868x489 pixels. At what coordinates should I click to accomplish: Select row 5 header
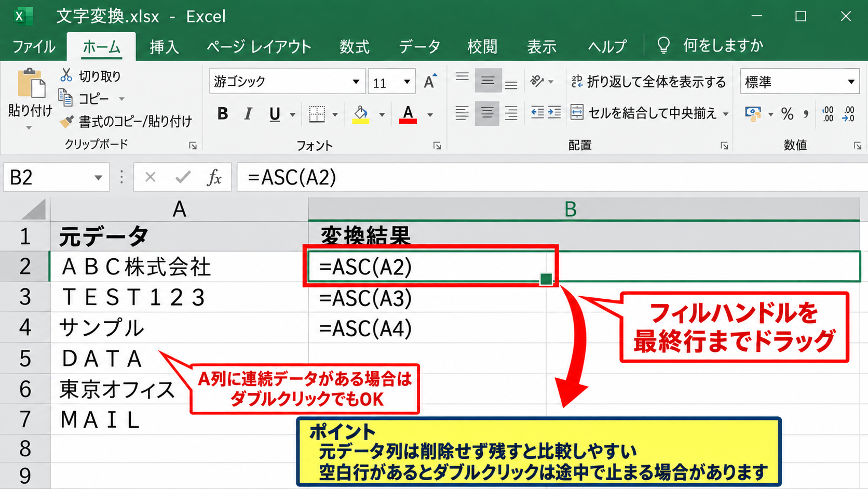click(x=25, y=358)
